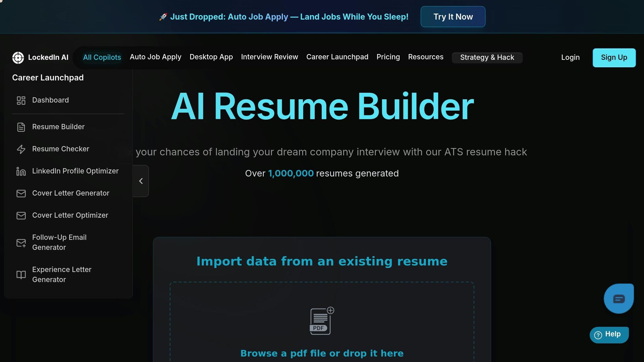The image size is (644, 362).
Task: Open the blue chat bubble widget
Action: 619,299
